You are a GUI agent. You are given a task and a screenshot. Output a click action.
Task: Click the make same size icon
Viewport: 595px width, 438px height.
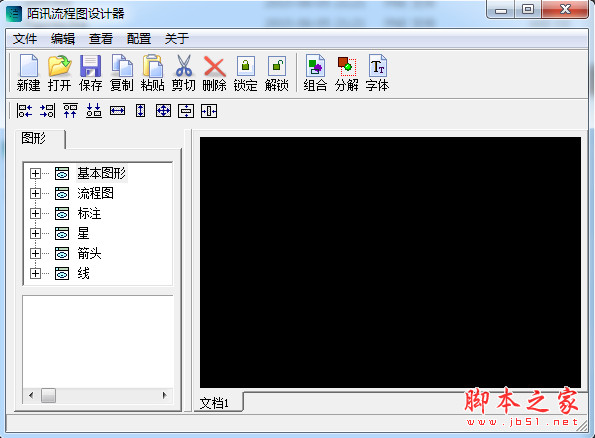pos(164,111)
